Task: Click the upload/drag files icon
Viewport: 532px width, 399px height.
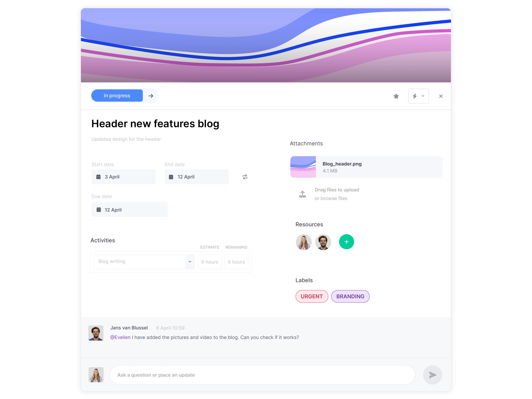Action: 302,193
